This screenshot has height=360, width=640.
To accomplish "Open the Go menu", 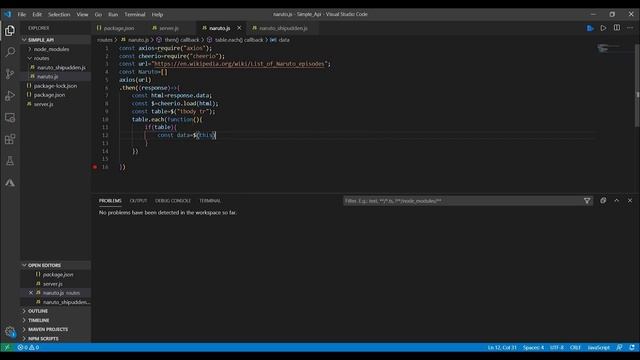I will tap(98, 14).
